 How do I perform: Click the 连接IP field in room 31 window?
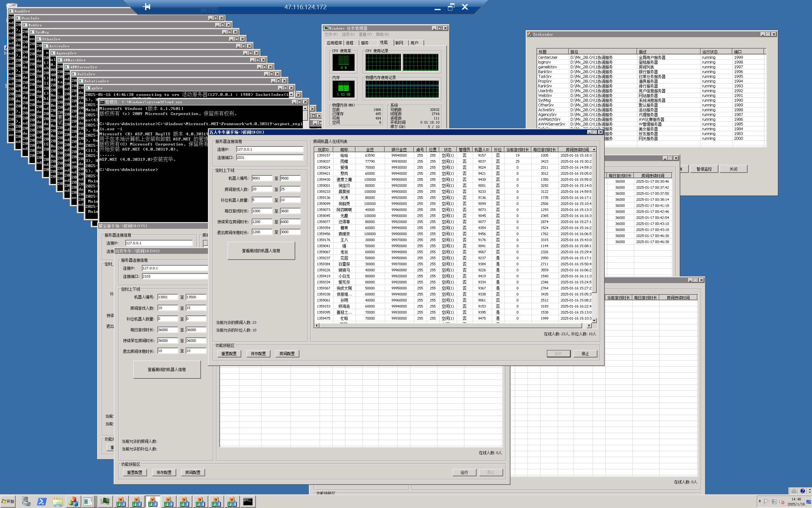point(270,149)
